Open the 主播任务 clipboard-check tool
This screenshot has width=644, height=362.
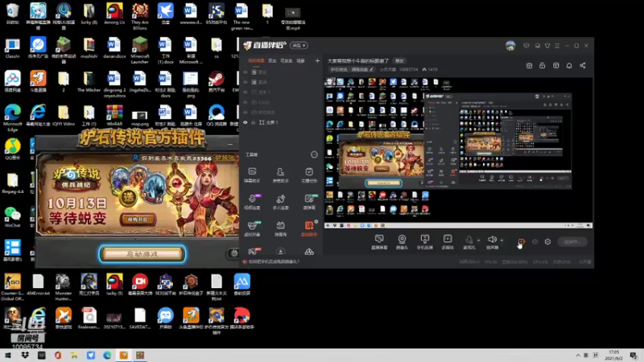click(x=309, y=175)
